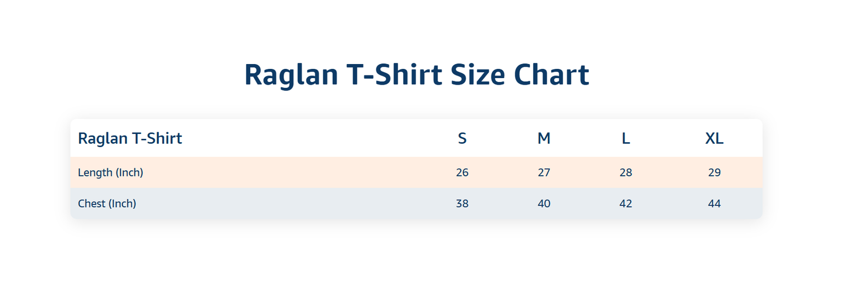
Task: Click the length value 26 for size S
Action: tap(462, 173)
